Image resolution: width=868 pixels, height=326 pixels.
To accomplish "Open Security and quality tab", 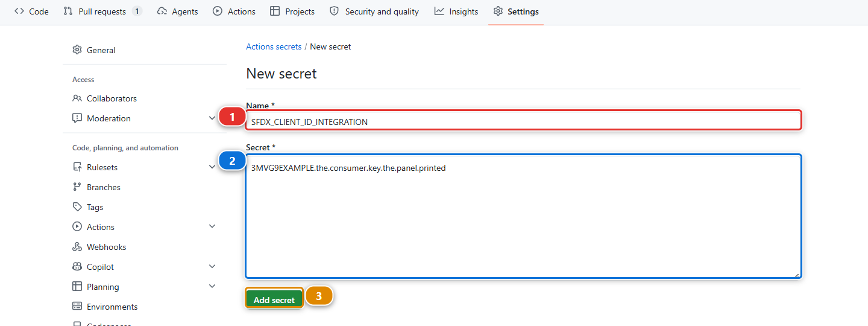I will point(374,11).
